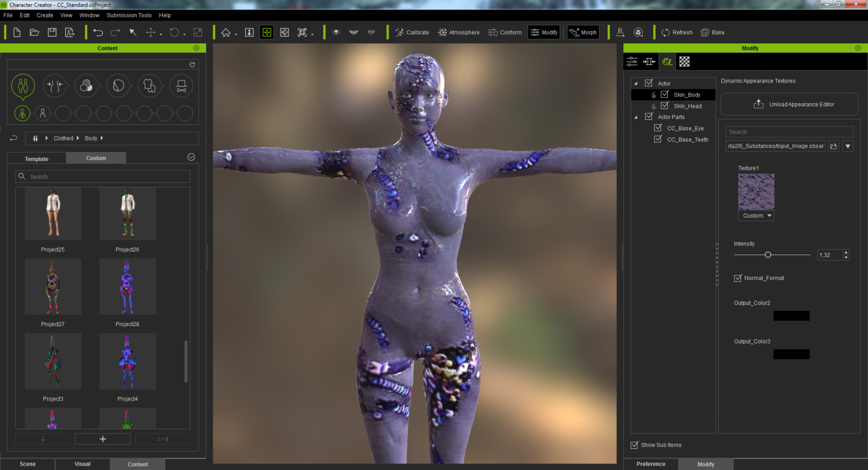
Task: Select the clothing category icon
Action: click(x=150, y=86)
